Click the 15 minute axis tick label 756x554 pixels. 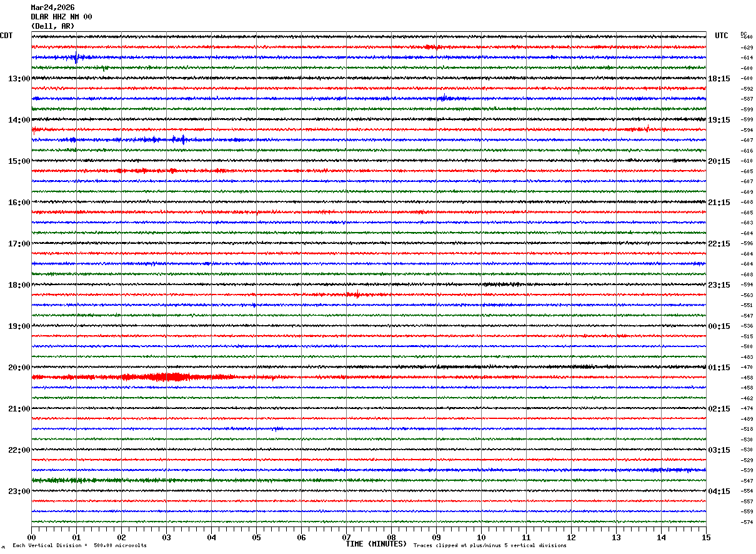[706, 537]
